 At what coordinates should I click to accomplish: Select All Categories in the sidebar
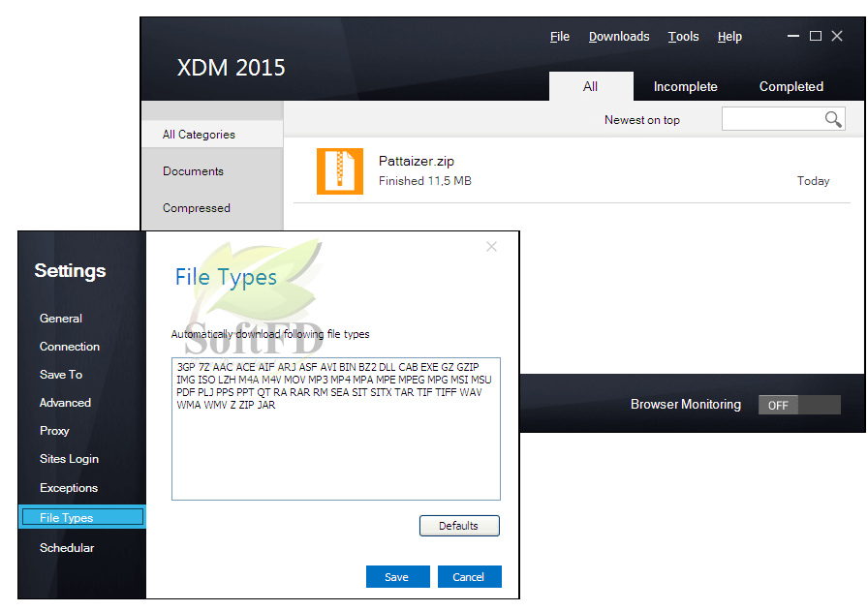pyautogui.click(x=212, y=135)
